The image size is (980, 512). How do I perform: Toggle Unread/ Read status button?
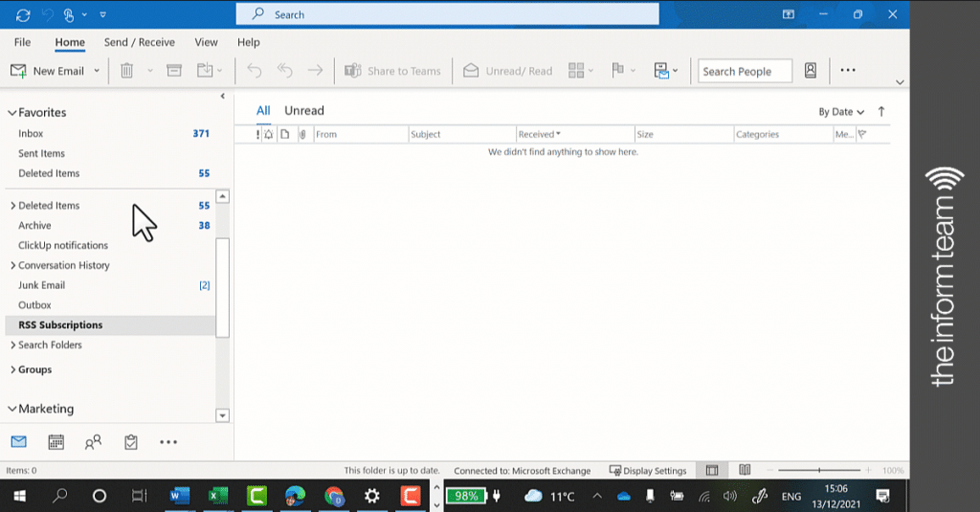[507, 71]
